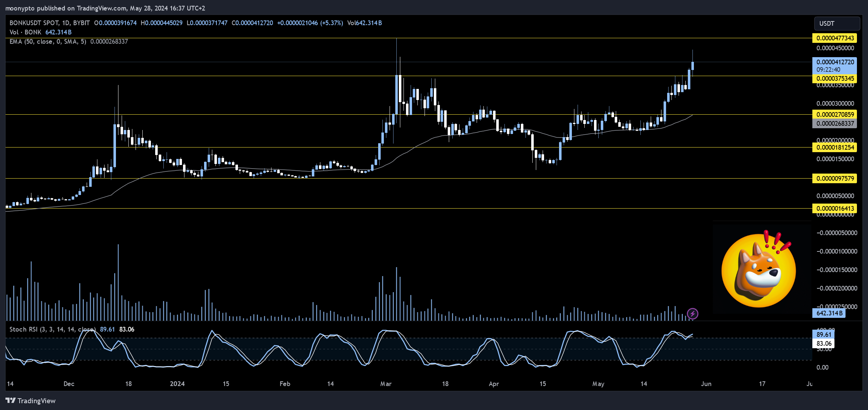Image resolution: width=868 pixels, height=410 pixels.
Task: Click the 0.0000097579 price level label
Action: tap(835, 179)
